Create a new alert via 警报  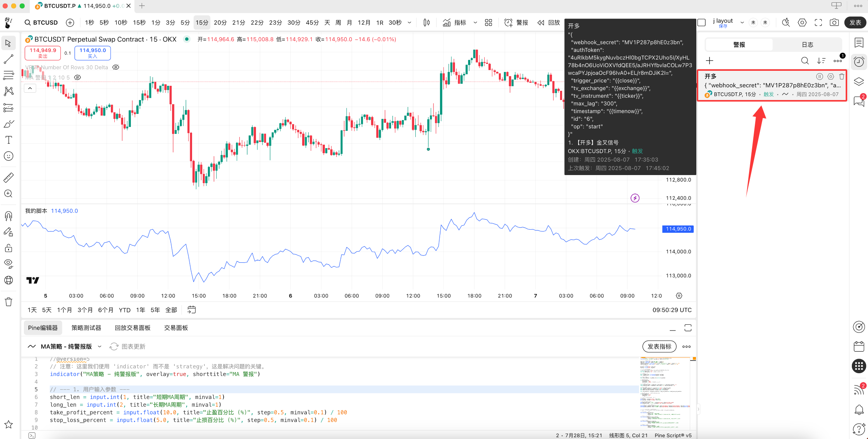tap(516, 23)
